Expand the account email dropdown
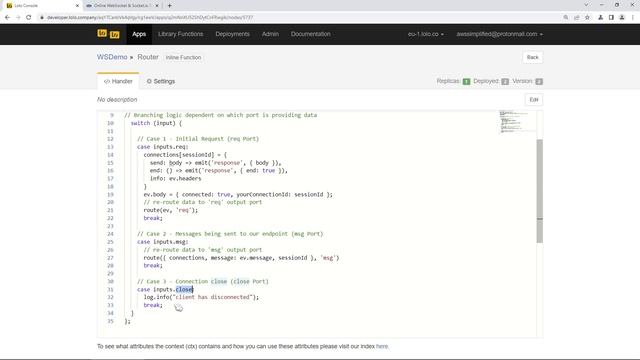The height and width of the screenshot is (360, 640). click(500, 34)
